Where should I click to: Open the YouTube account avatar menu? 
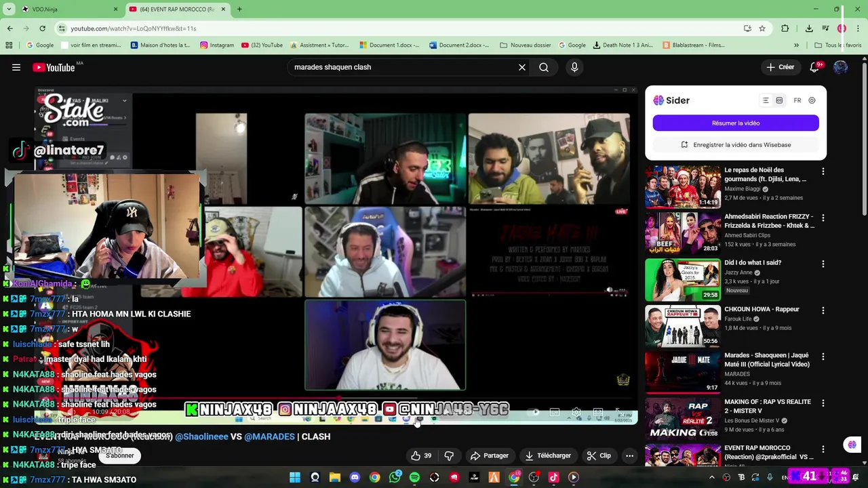[840, 67]
